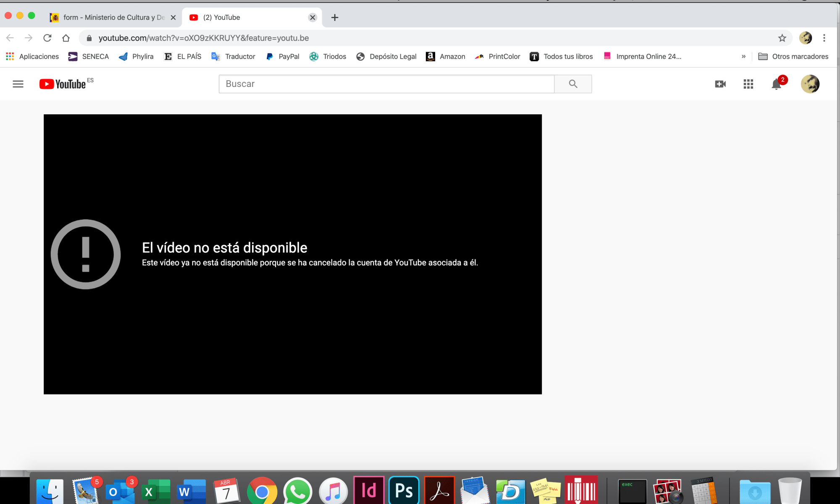Screen dimensions: 840x504
Task: Go to Chrome home page button
Action: tap(66, 38)
